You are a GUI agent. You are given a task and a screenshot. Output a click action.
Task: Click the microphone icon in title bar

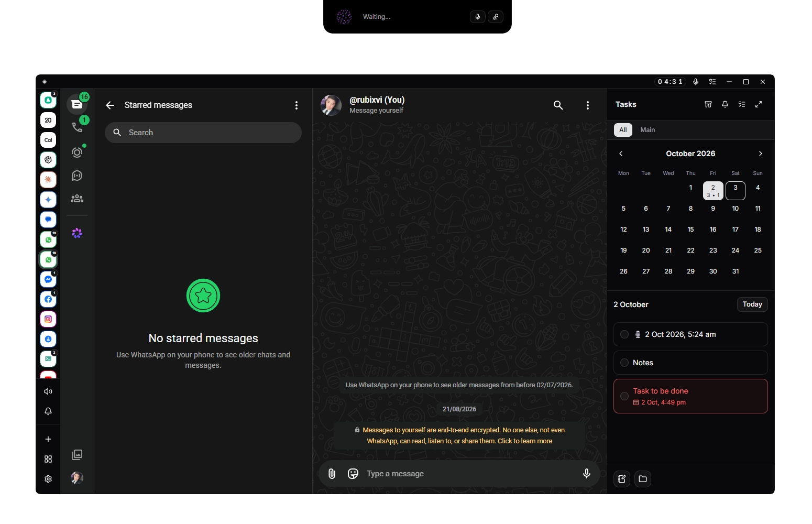coord(696,82)
